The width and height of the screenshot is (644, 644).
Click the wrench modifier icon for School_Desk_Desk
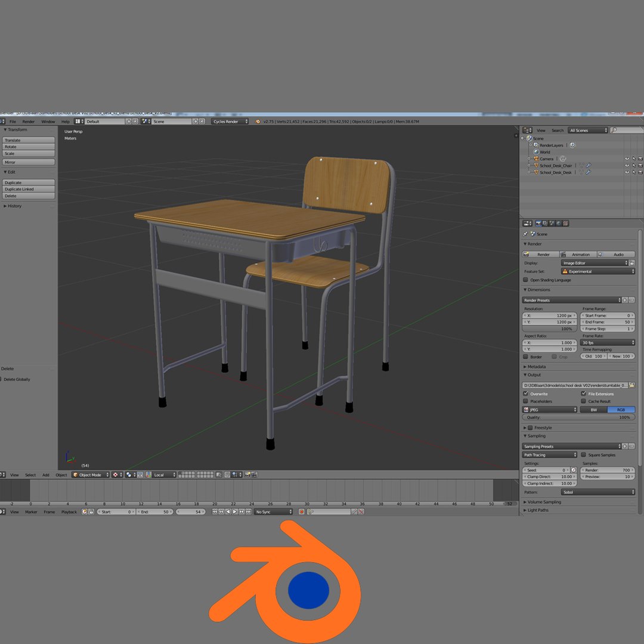[588, 172]
